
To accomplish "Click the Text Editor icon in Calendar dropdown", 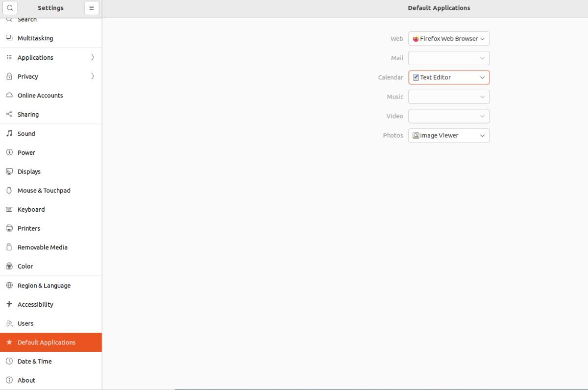I will [x=416, y=77].
